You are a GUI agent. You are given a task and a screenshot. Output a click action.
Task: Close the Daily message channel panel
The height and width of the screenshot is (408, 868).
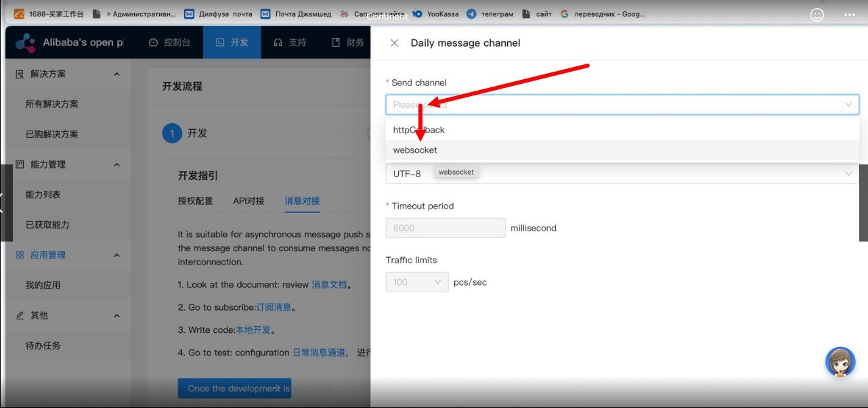click(x=394, y=43)
